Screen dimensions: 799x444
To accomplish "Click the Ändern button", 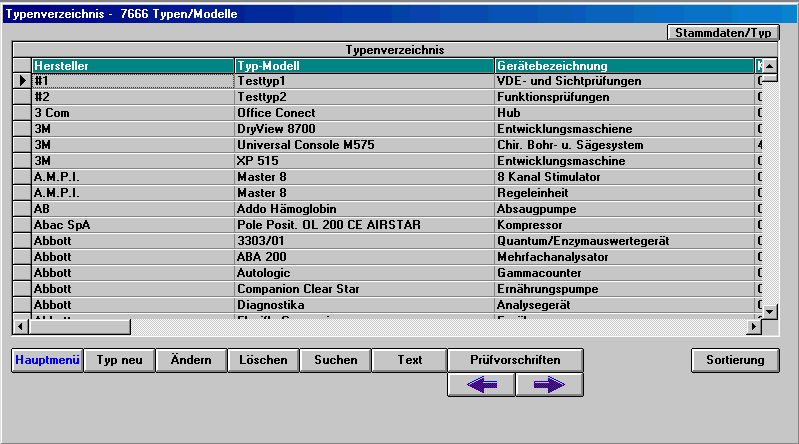I will point(191,360).
